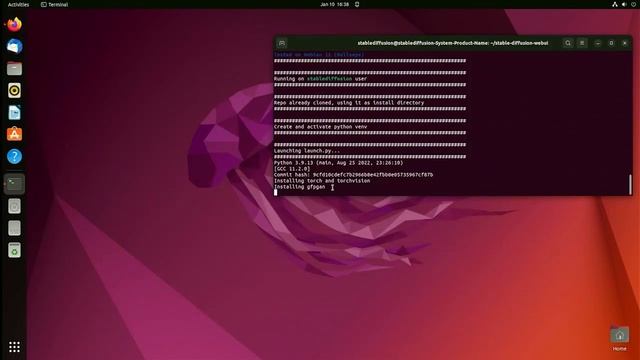Click the Python 3.9.13 version line
Image resolution: width=640 pixels, height=360 pixels.
point(338,163)
